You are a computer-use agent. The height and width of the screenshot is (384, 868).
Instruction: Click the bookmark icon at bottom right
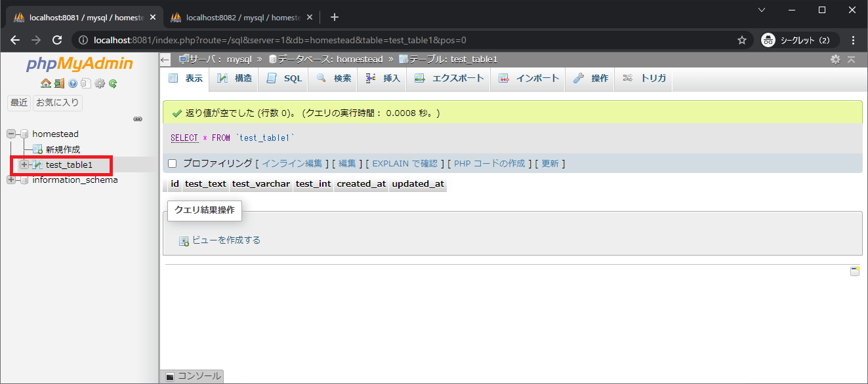tap(855, 271)
